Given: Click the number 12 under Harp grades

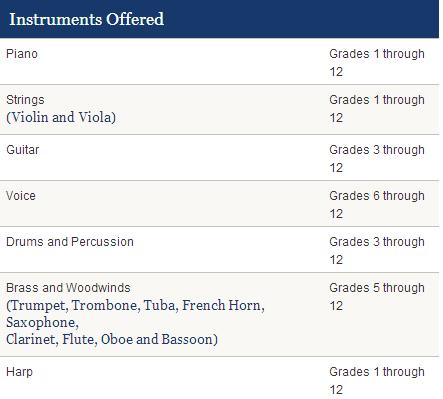Looking at the screenshot, I should click(x=336, y=390).
